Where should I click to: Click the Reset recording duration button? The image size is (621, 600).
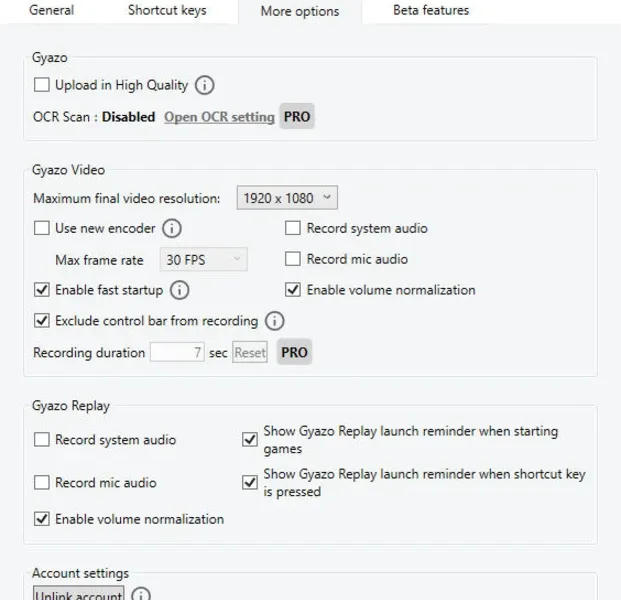(x=250, y=352)
